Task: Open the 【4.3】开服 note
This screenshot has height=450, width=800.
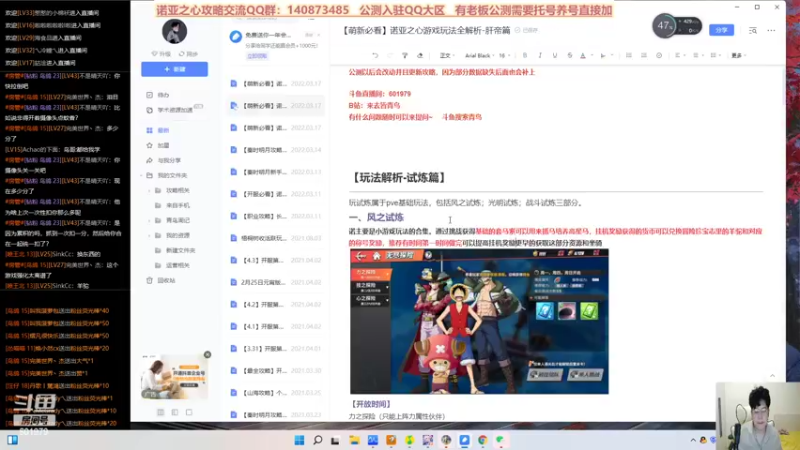Action: point(276,260)
